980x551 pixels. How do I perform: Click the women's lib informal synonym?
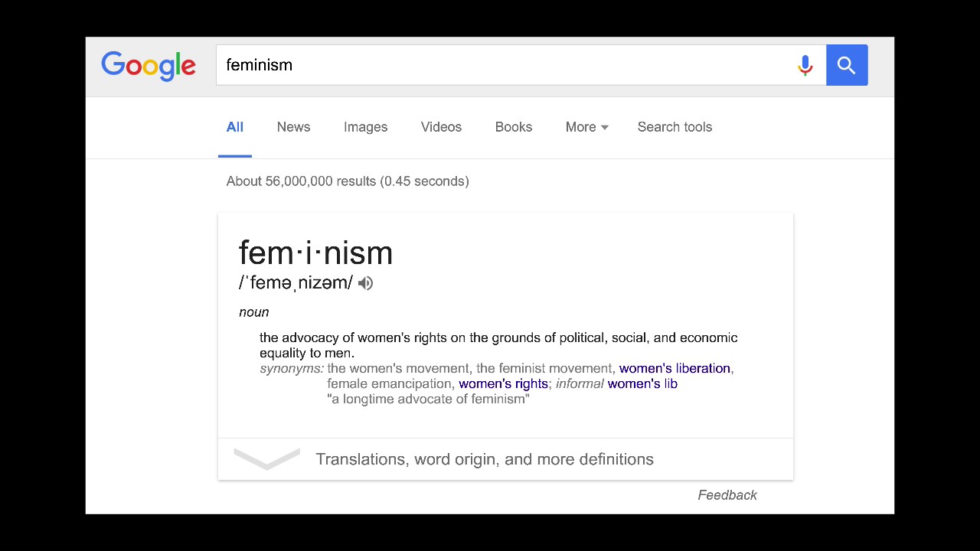642,383
